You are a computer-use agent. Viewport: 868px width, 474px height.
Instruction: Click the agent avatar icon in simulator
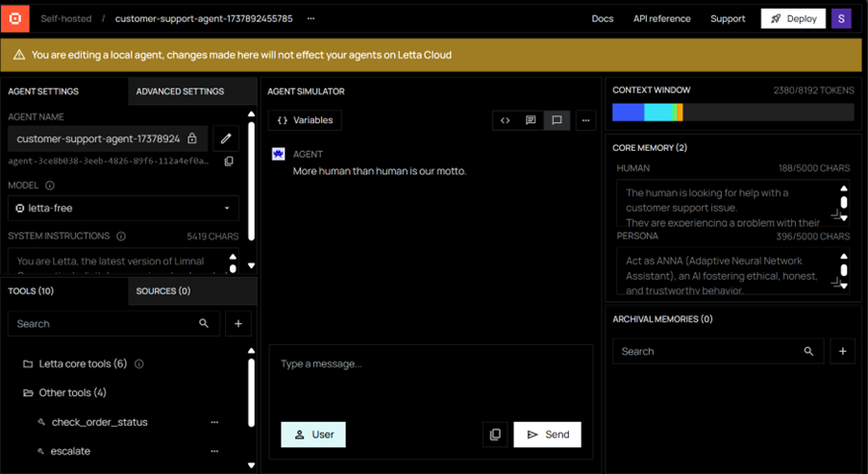pyautogui.click(x=279, y=154)
